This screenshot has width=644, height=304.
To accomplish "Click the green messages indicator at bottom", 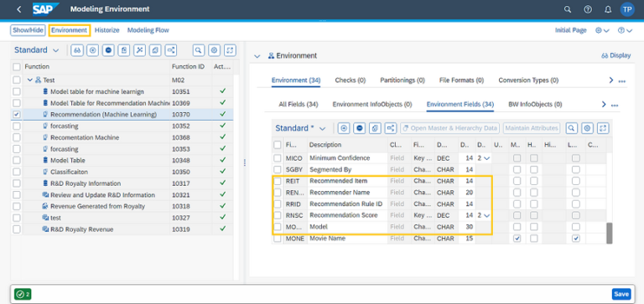I will click(23, 294).
